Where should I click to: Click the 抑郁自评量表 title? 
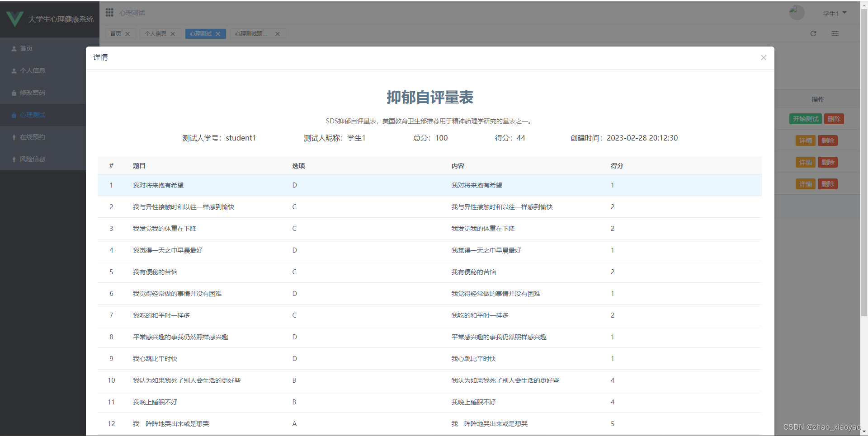430,97
